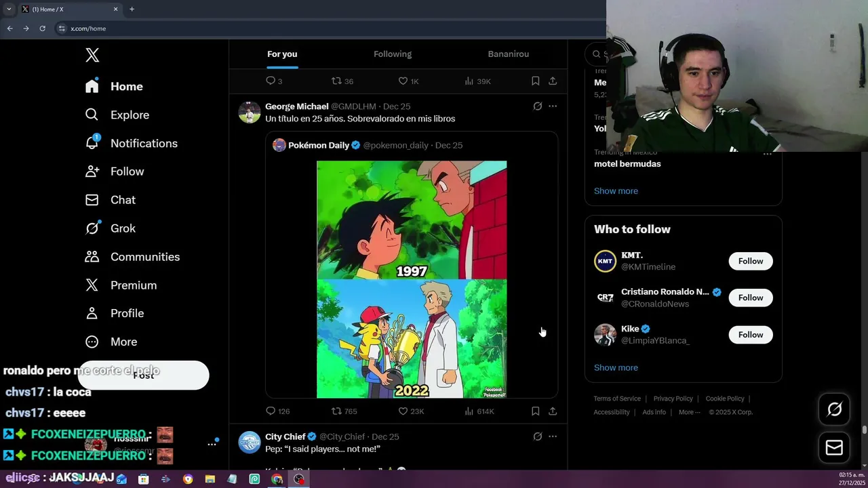This screenshot has width=868, height=488.
Task: Open Notifications from the sidebar
Action: (x=131, y=143)
